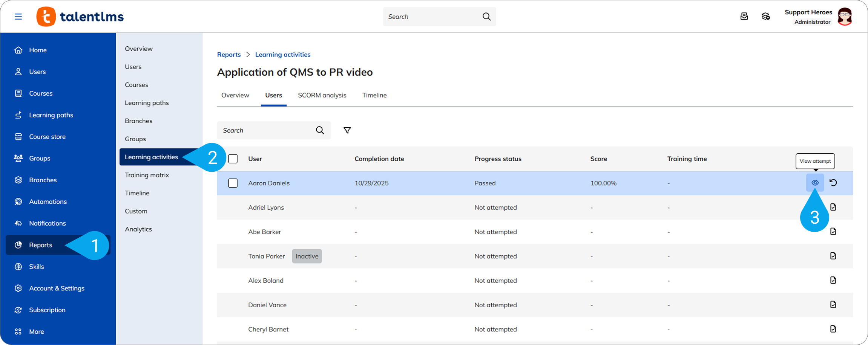
Task: Open Branches in reports submenu
Action: pyautogui.click(x=138, y=121)
